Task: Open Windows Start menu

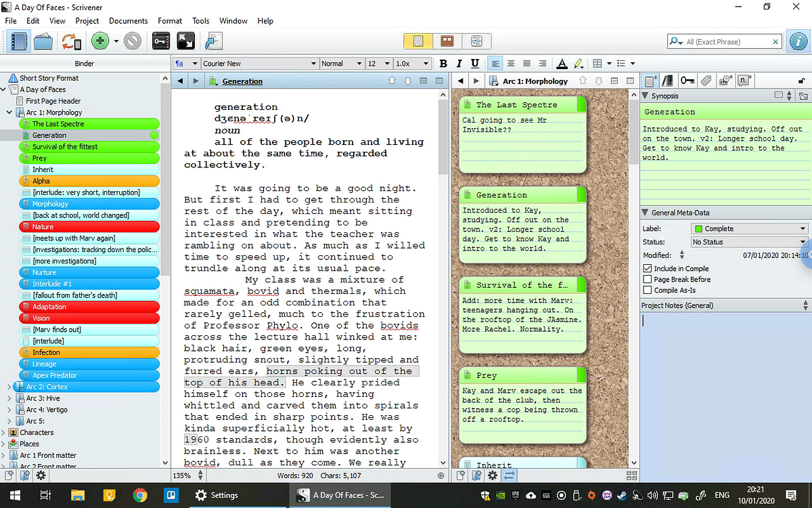Action: tap(14, 495)
